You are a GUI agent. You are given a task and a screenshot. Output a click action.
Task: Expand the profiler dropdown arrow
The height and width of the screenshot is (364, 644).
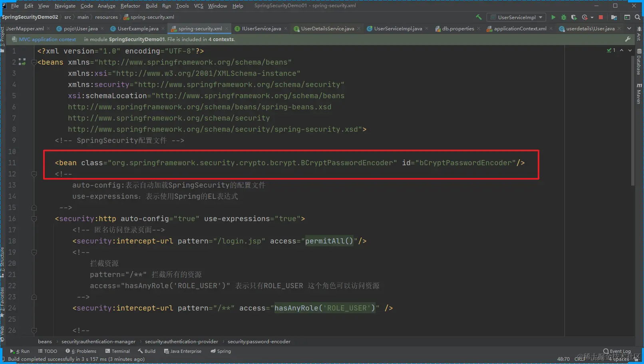[592, 17]
